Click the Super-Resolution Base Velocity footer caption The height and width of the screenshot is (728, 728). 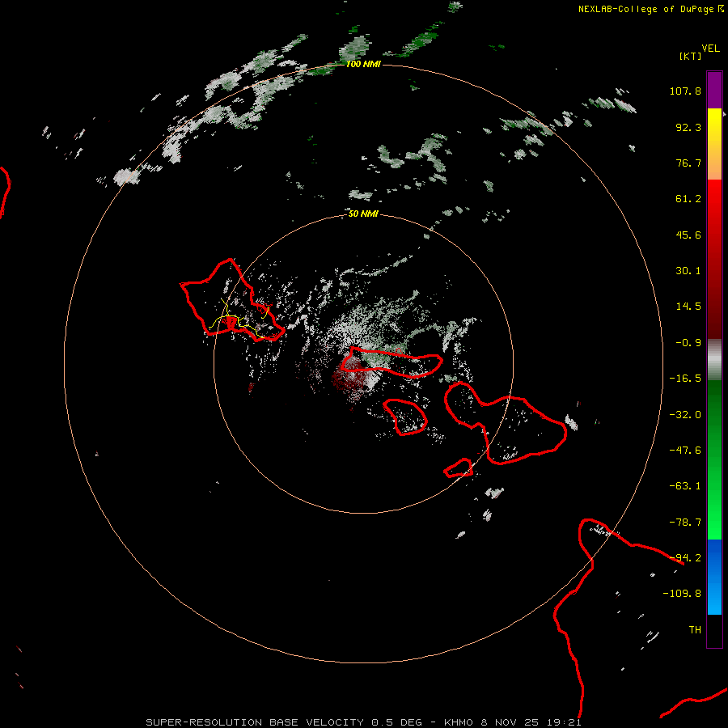pos(363,722)
